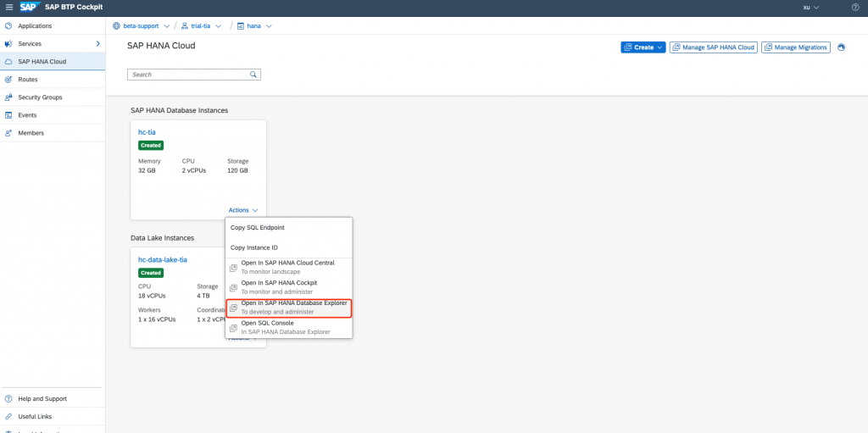Expand the trial-tia breadcrumb dropdown
This screenshot has height=433, width=868.
(x=218, y=26)
